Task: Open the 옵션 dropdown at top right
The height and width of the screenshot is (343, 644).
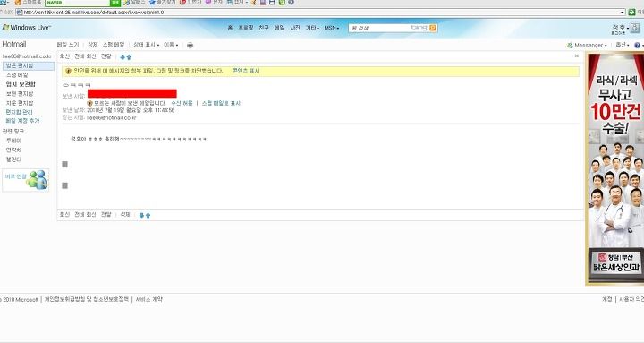Action: click(623, 45)
